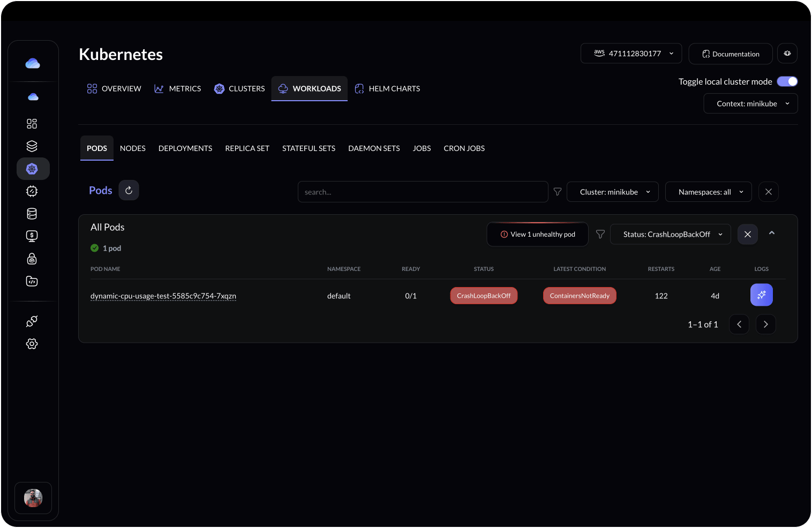Screen dimensions: 812x528
Task: Open the Status: CrashLoopBackOff dropdown
Action: (671, 234)
